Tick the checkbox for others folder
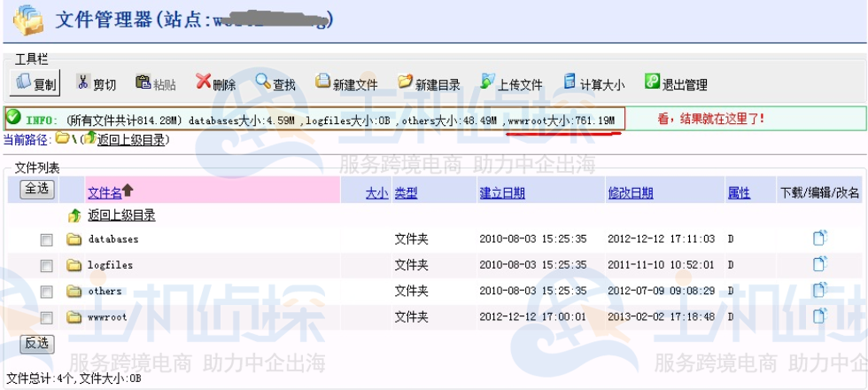Viewport: 868px width, 390px height. (x=46, y=292)
